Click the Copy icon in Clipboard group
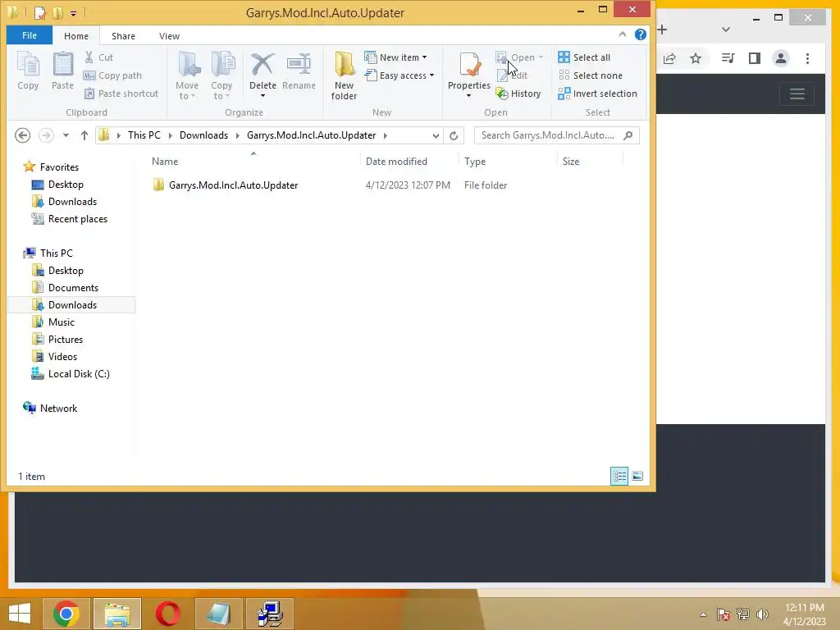 [28, 71]
